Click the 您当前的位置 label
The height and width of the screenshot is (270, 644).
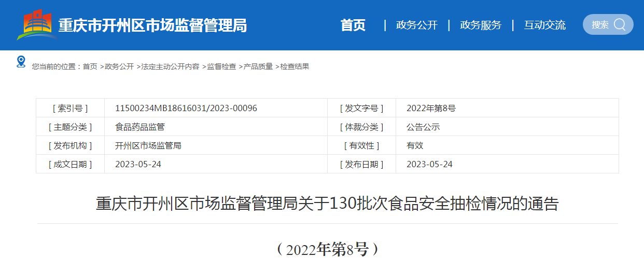pyautogui.click(x=56, y=66)
